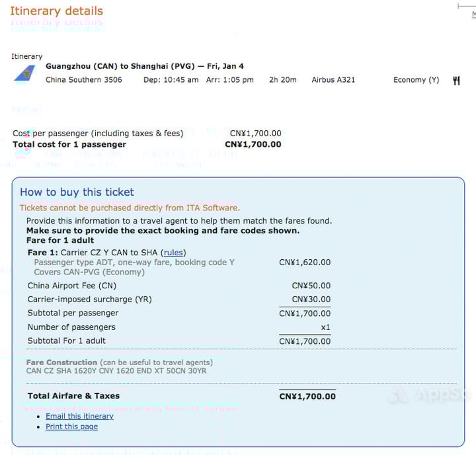Click the How to buy this ticket heading
Viewport: 476px width, 455px height.
(77, 192)
